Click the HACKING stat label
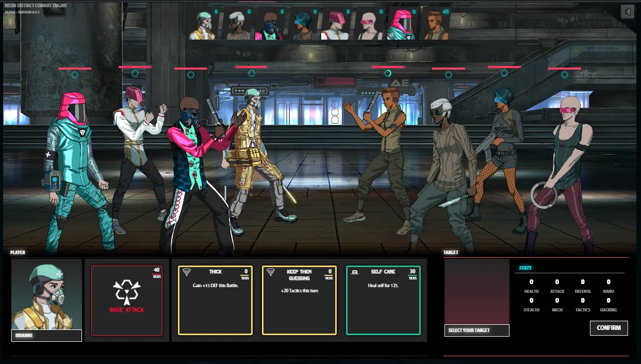 coord(609,310)
